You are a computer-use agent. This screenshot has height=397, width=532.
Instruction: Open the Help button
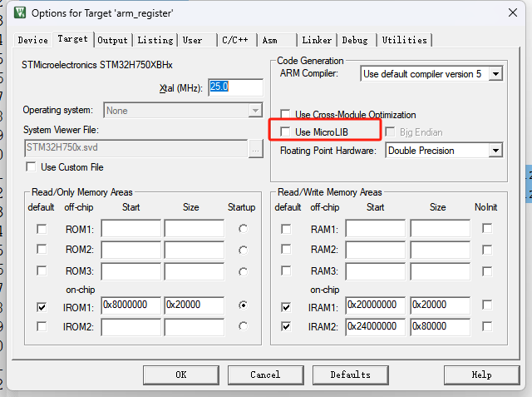pyautogui.click(x=481, y=375)
